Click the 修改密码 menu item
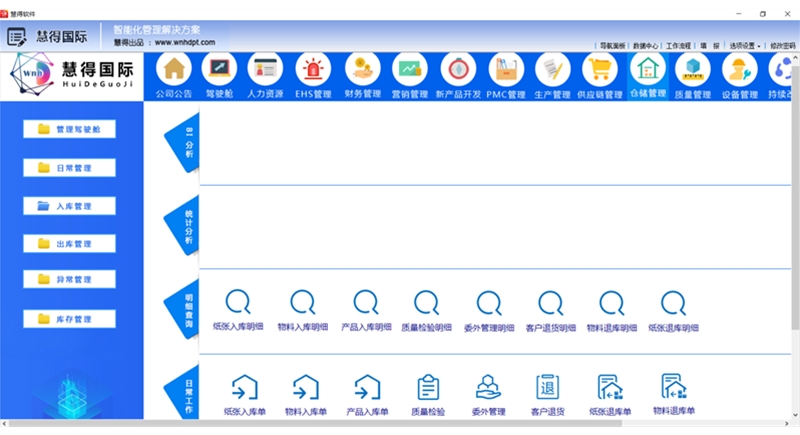Viewport: 800px width, 435px height. (783, 46)
